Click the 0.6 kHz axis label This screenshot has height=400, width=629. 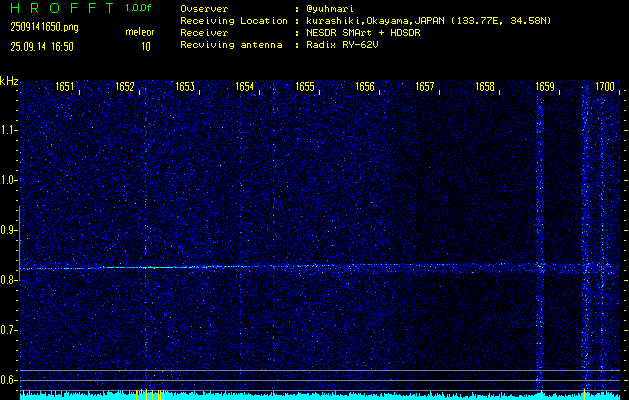coord(9,380)
